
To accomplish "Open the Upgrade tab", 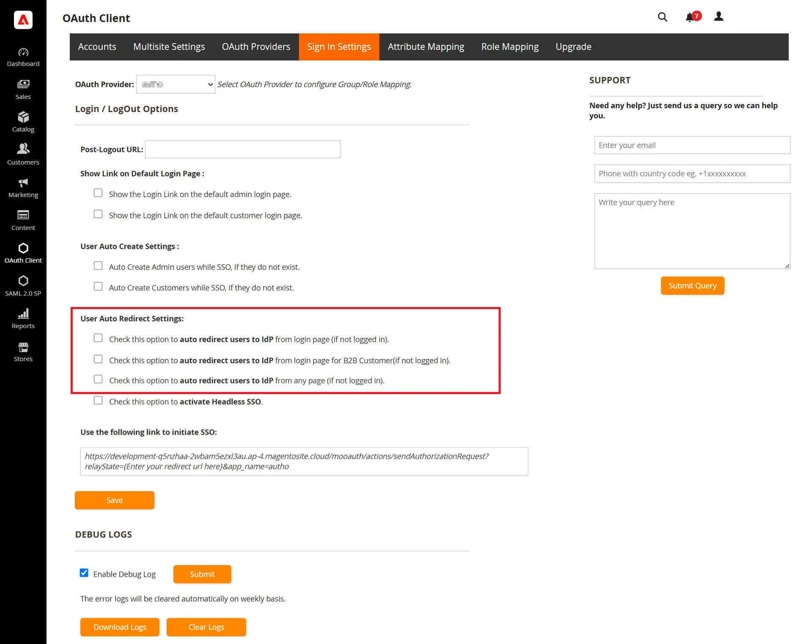I will 573,47.
